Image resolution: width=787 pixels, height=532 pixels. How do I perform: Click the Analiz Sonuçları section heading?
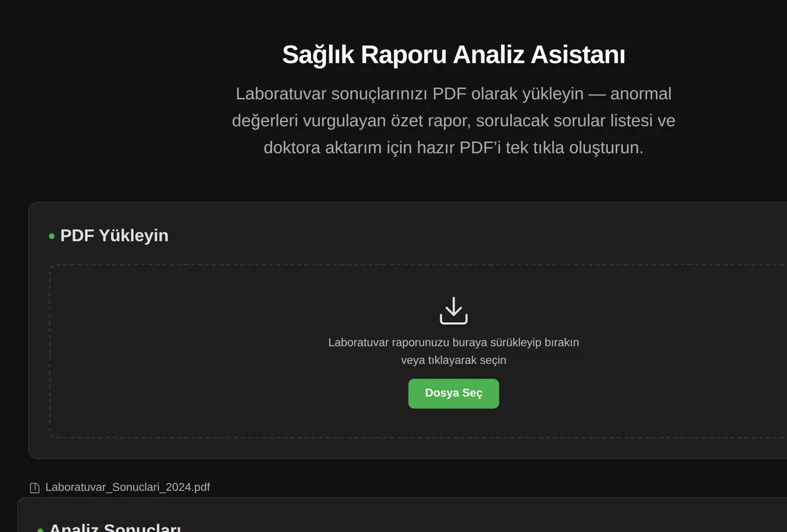[x=115, y=527]
